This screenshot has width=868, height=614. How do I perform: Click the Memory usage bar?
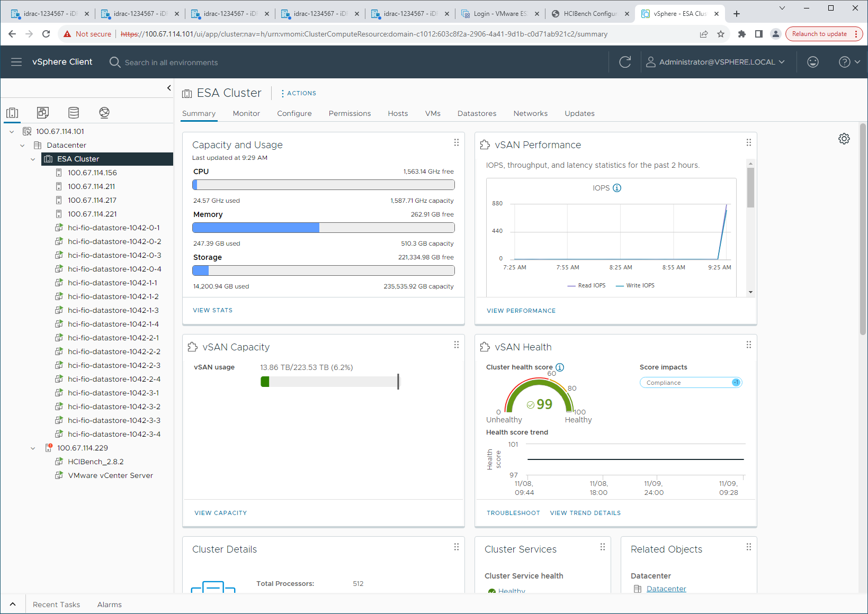tap(323, 228)
